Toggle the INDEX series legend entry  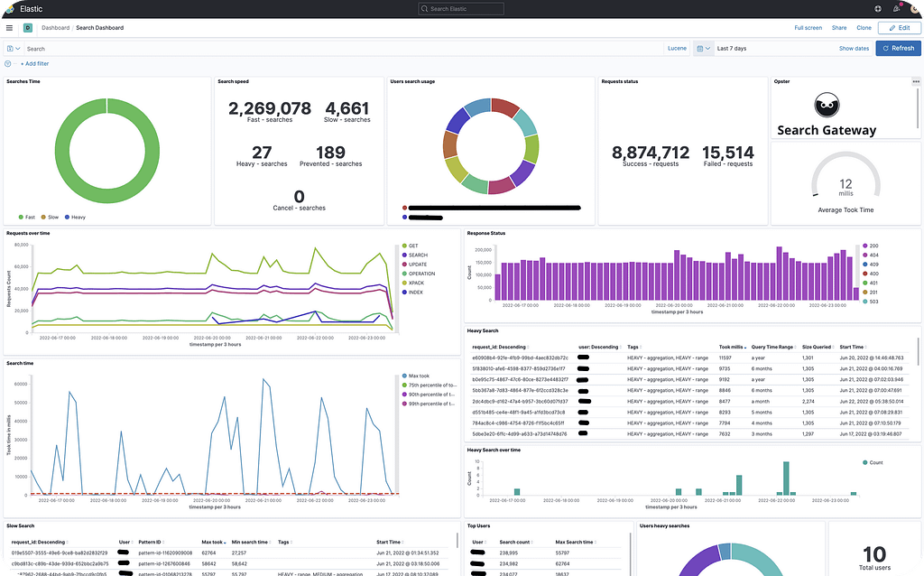(412, 293)
